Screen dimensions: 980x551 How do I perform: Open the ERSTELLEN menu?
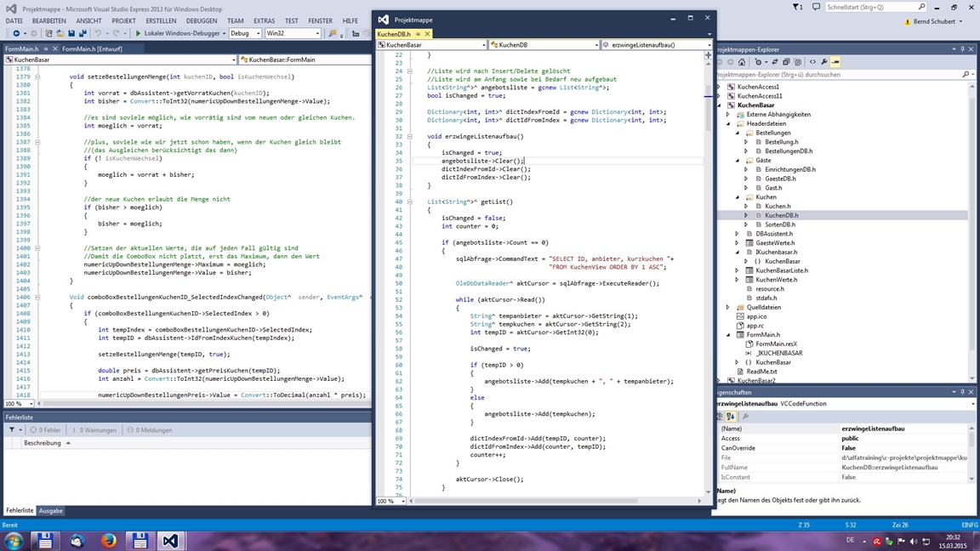161,20
